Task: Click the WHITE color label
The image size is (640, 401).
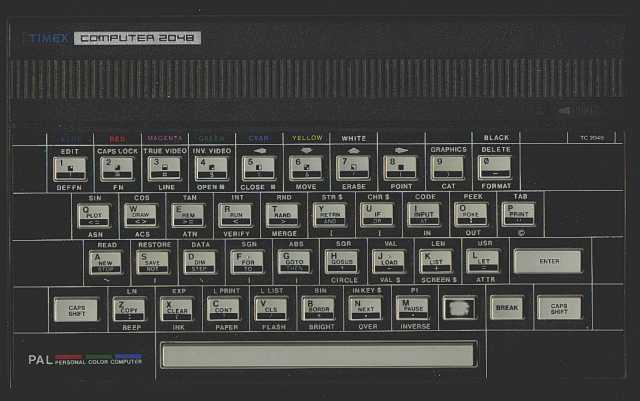Action: 353,138
